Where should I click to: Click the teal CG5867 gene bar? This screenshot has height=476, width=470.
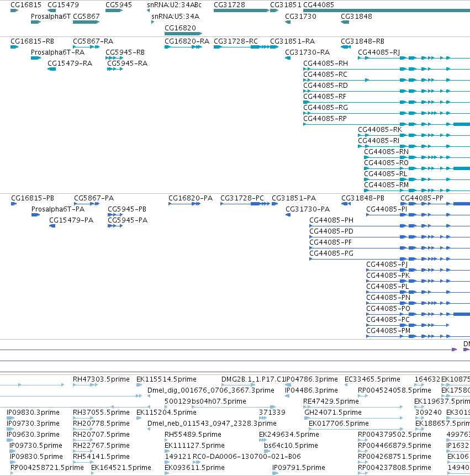86,22
